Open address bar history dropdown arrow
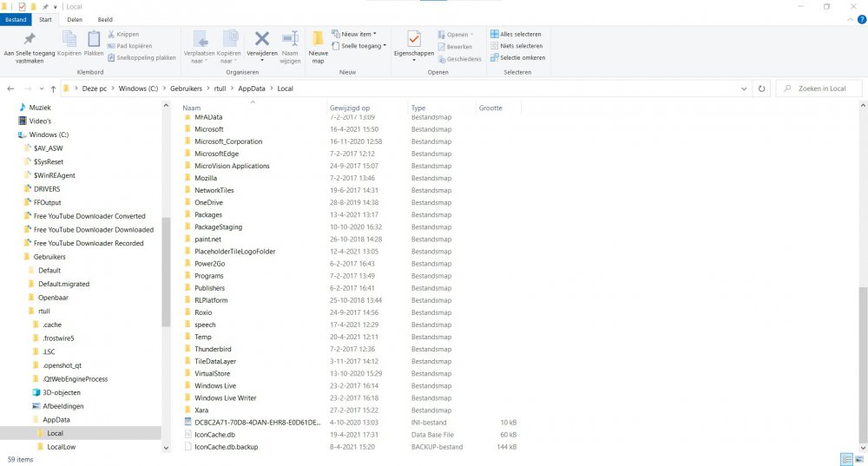The image size is (868, 466). tap(744, 89)
